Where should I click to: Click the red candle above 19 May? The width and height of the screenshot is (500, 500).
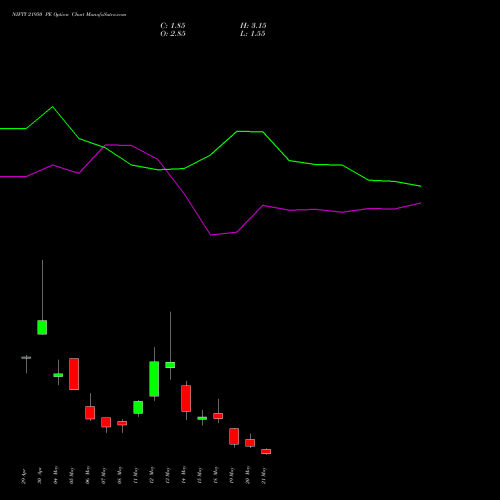pyautogui.click(x=234, y=436)
